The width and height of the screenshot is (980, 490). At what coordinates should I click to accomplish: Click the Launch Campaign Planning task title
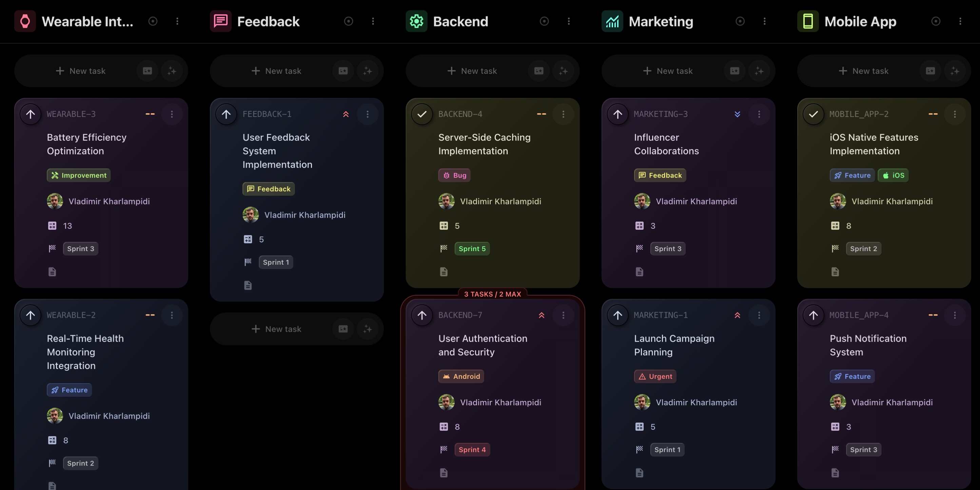(674, 345)
